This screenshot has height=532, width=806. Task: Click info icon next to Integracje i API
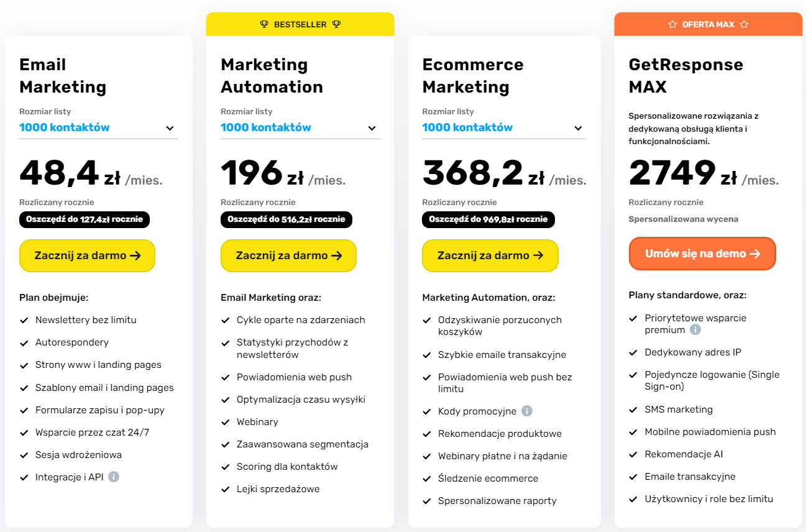[114, 477]
